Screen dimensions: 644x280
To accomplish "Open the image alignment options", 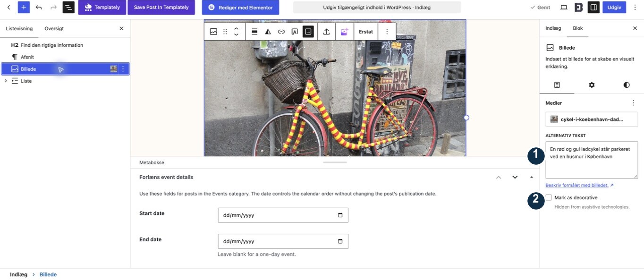I will [254, 32].
